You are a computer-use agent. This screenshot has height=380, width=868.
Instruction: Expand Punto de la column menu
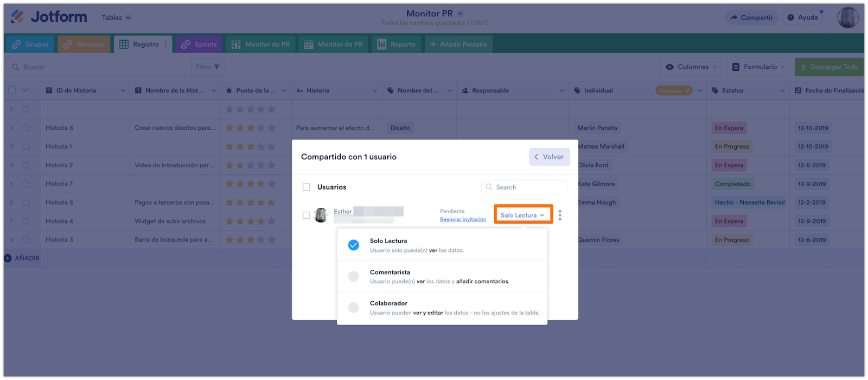284,91
